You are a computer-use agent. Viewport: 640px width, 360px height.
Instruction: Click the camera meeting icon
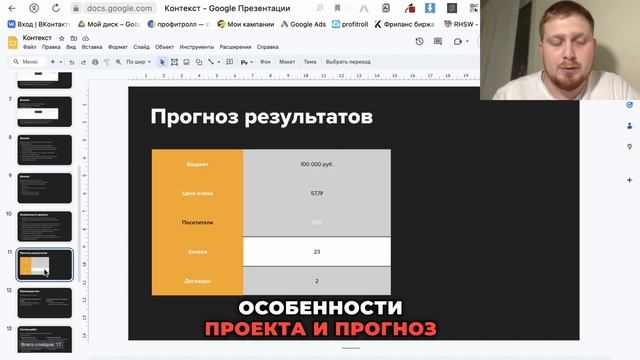[x=458, y=41]
